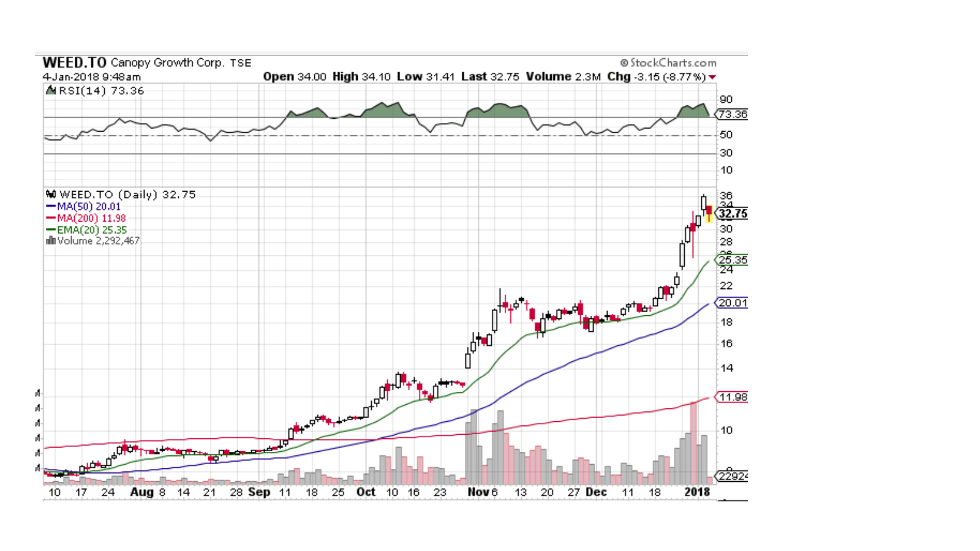Image resolution: width=980 pixels, height=551 pixels.
Task: Click the 22 price axis label
Action: coord(726,286)
